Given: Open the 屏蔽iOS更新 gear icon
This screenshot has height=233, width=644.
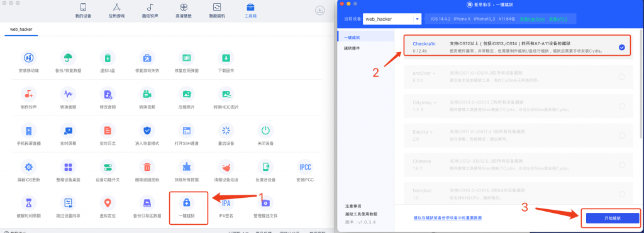Looking at the screenshot, I should pyautogui.click(x=29, y=167).
